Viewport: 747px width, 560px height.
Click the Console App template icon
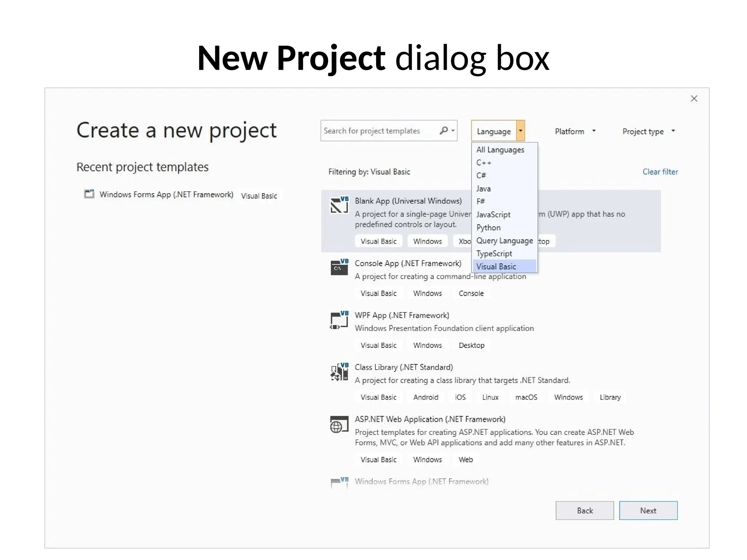339,268
